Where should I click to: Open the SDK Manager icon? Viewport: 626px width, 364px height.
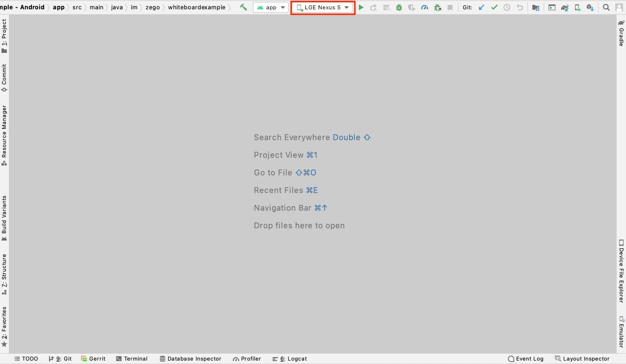[590, 8]
